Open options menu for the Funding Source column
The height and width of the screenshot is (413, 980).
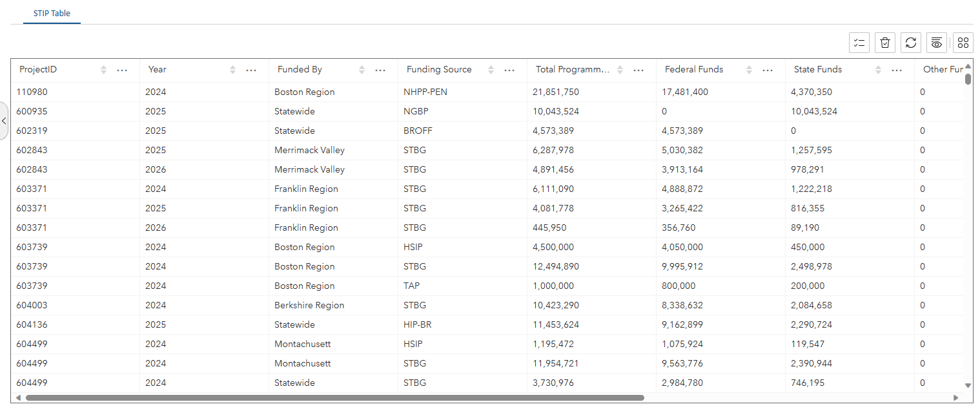[509, 69]
